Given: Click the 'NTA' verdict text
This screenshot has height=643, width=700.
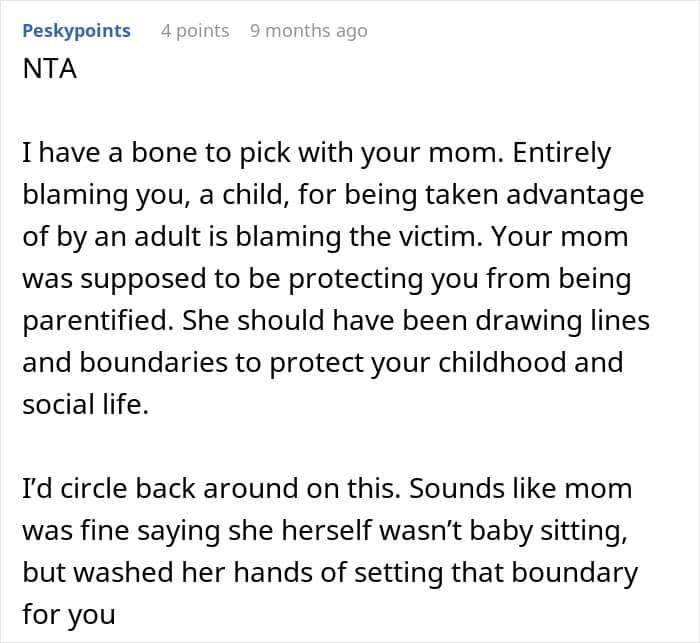Looking at the screenshot, I should 50,69.
